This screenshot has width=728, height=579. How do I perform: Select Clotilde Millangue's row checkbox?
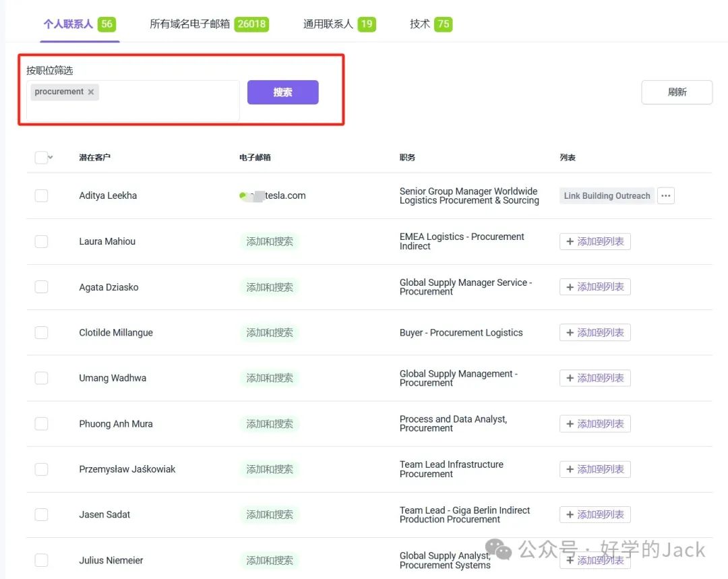[41, 332]
